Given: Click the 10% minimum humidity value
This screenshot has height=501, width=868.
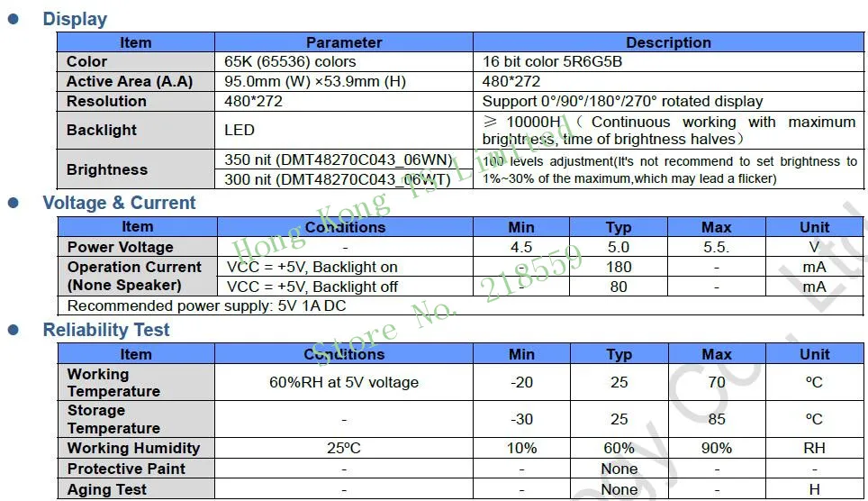Looking at the screenshot, I should (x=521, y=448).
